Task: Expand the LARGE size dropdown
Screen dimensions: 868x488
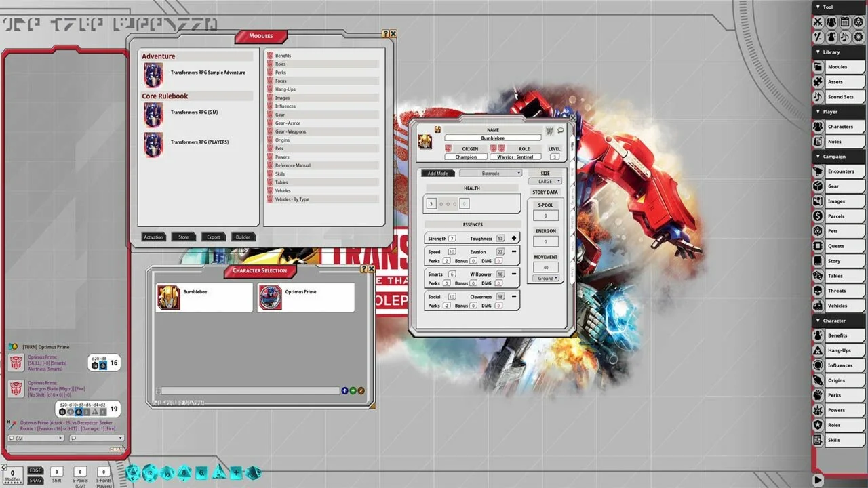Action: pyautogui.click(x=545, y=181)
